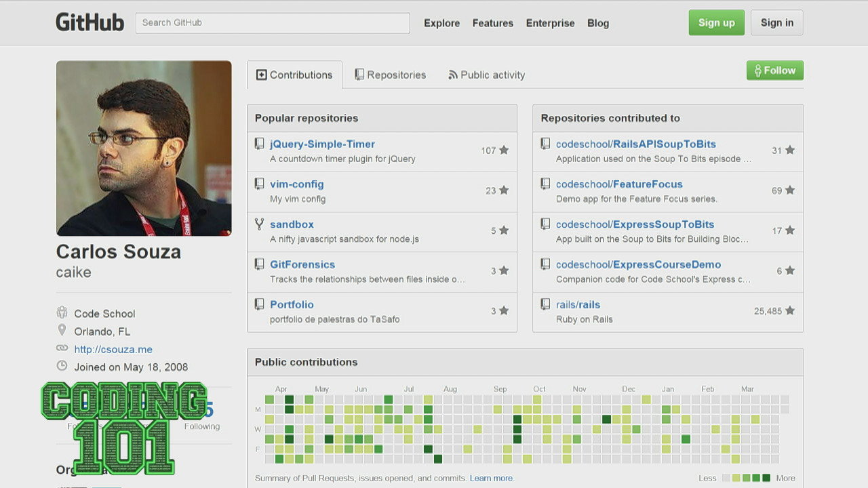
Task: Click the GitHub logo
Action: click(90, 22)
